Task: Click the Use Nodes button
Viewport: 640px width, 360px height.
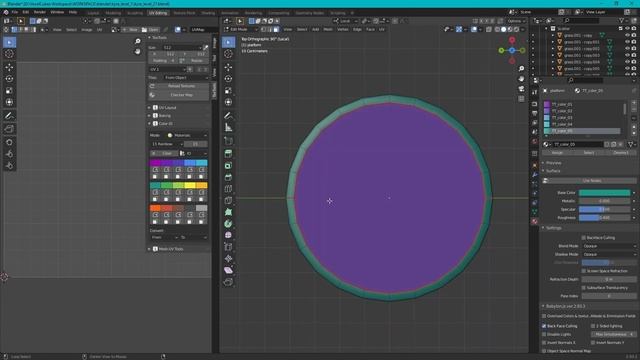Action: click(589, 180)
